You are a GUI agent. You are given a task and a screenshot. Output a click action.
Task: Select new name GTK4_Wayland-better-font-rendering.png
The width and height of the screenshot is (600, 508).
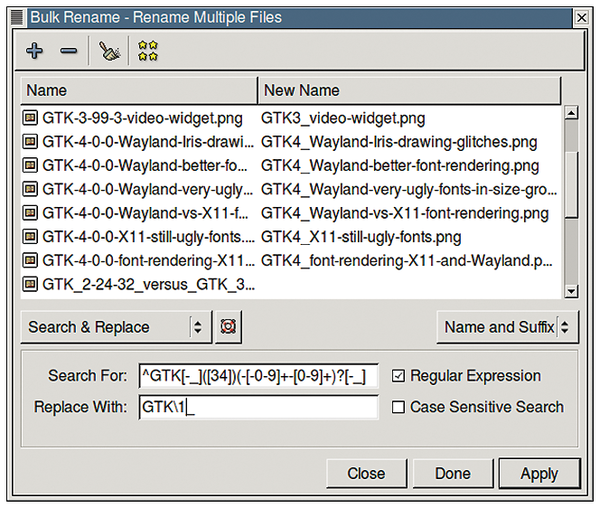pyautogui.click(x=400, y=165)
